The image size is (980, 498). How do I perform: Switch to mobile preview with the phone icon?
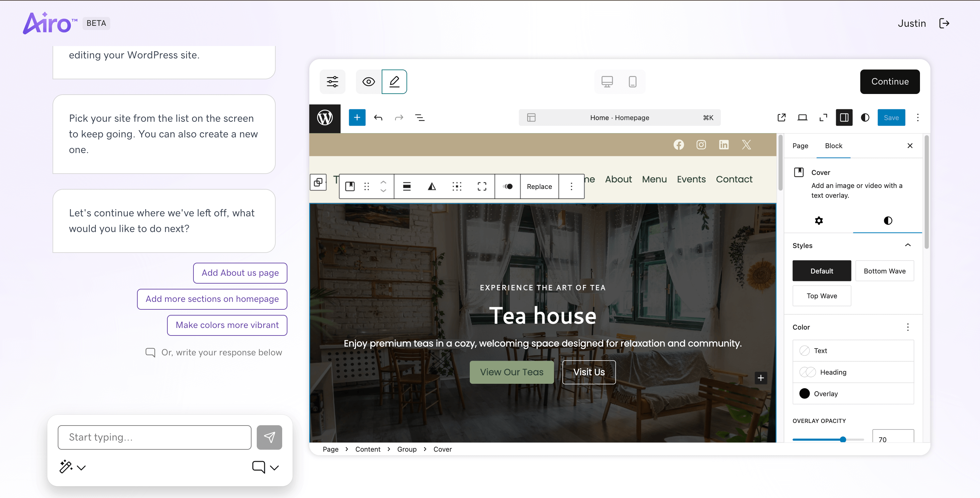(x=632, y=81)
